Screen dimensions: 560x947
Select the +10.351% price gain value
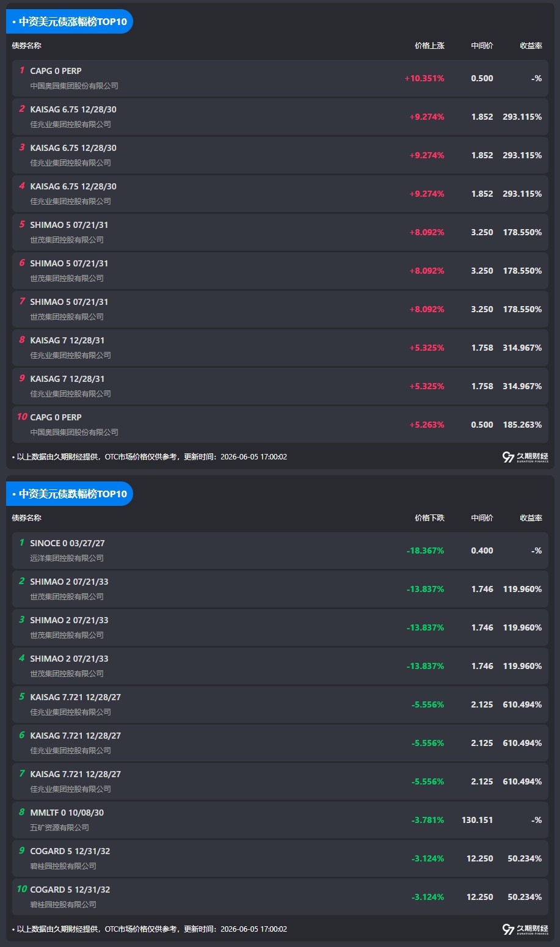424,78
